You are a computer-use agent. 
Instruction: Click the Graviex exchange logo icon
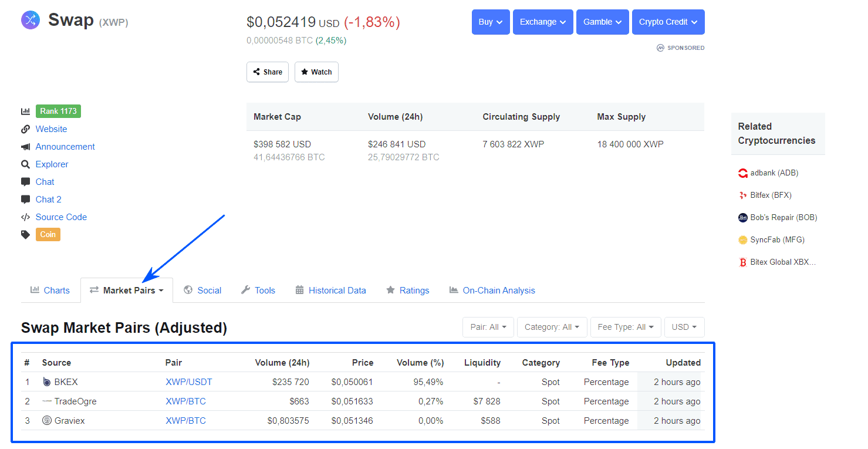pos(47,421)
